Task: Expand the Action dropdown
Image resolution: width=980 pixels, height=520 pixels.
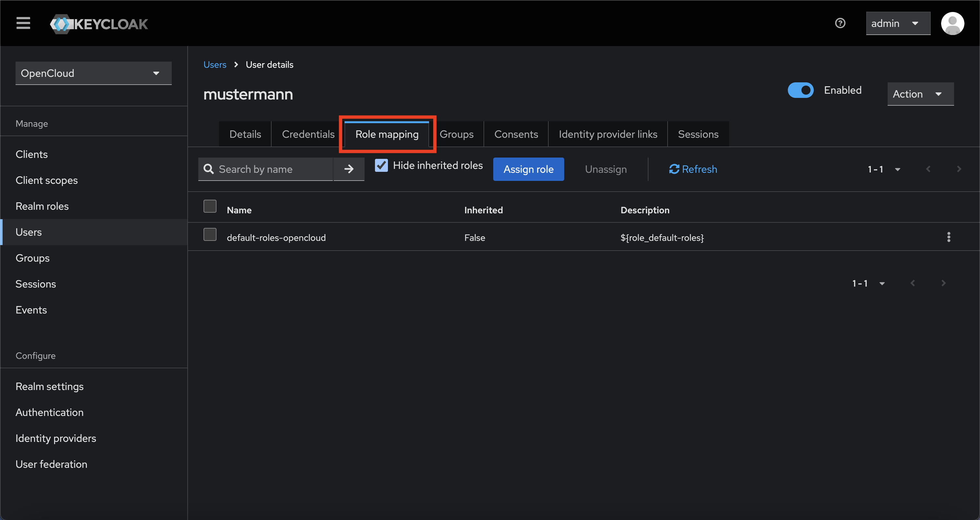Action: coord(920,94)
